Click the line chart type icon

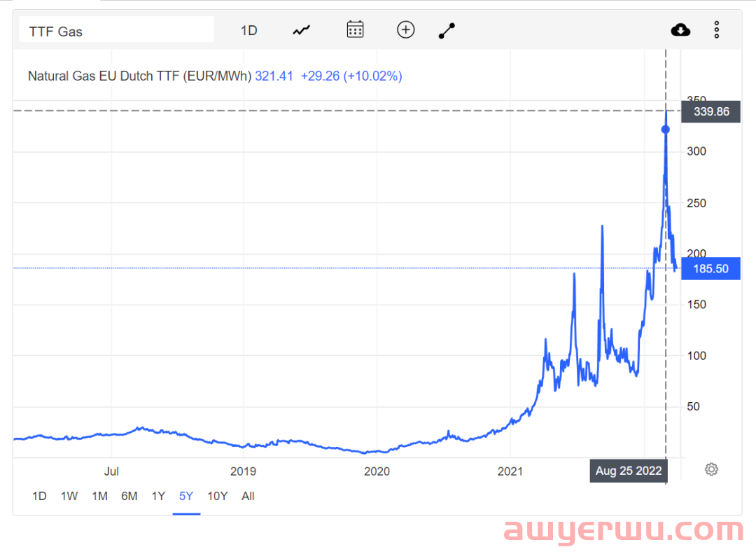click(301, 30)
